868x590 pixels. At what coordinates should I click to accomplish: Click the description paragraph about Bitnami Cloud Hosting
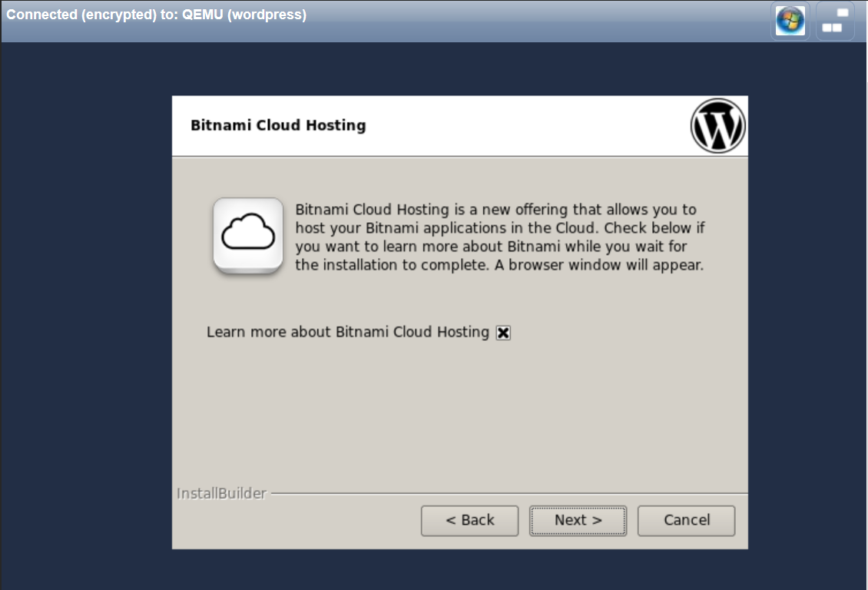500,237
